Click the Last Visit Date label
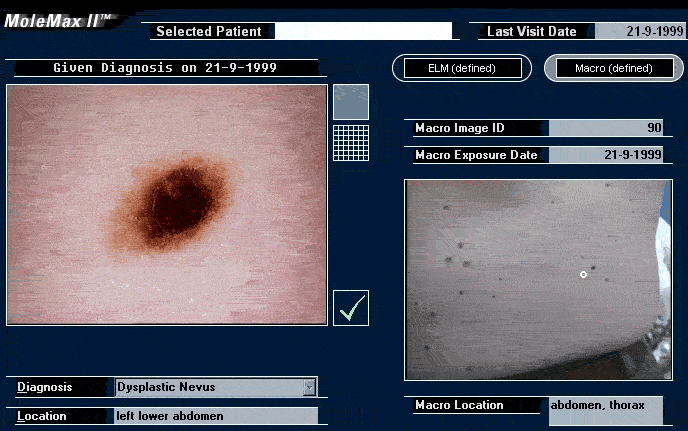 click(x=531, y=31)
